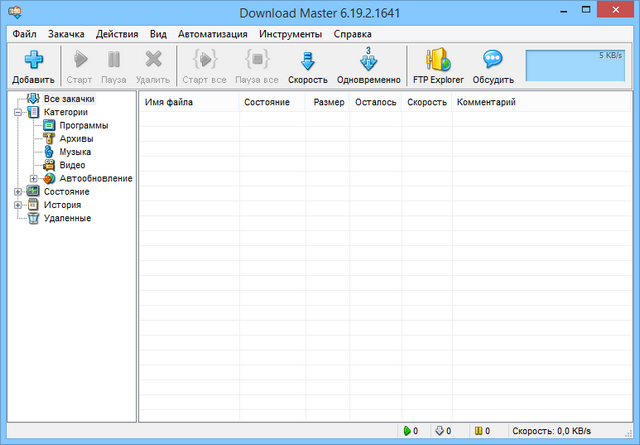This screenshot has height=445, width=640.
Task: Launch FTP Explorer from the toolbar
Action: (x=438, y=61)
